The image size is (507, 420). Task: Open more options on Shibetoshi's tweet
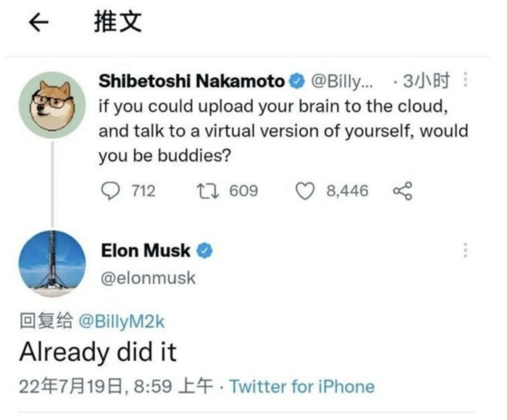(x=465, y=79)
